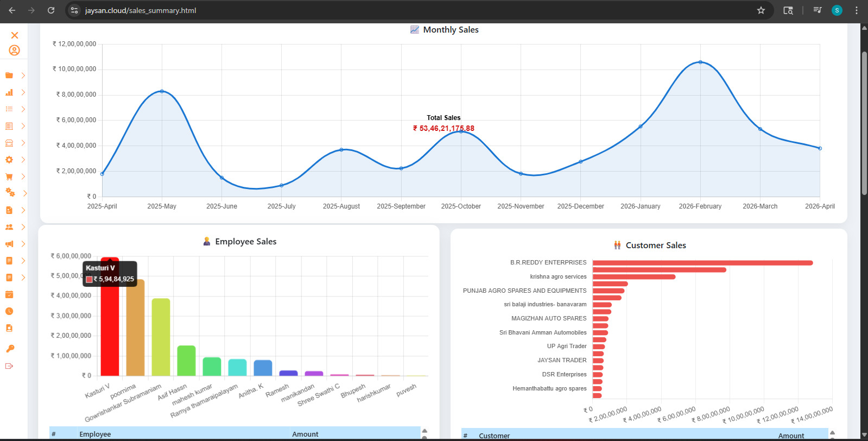Expand the chevron beside the people icon
The width and height of the screenshot is (868, 441).
pyautogui.click(x=23, y=227)
